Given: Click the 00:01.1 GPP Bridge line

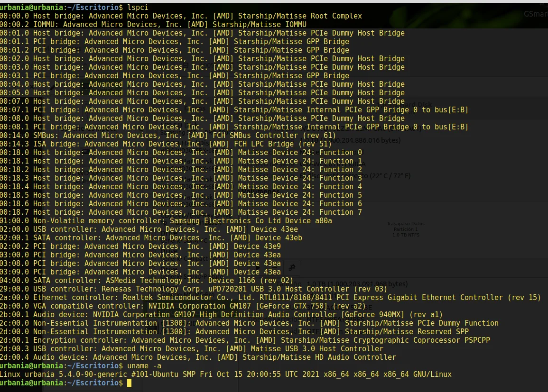Looking at the screenshot, I should point(175,42).
